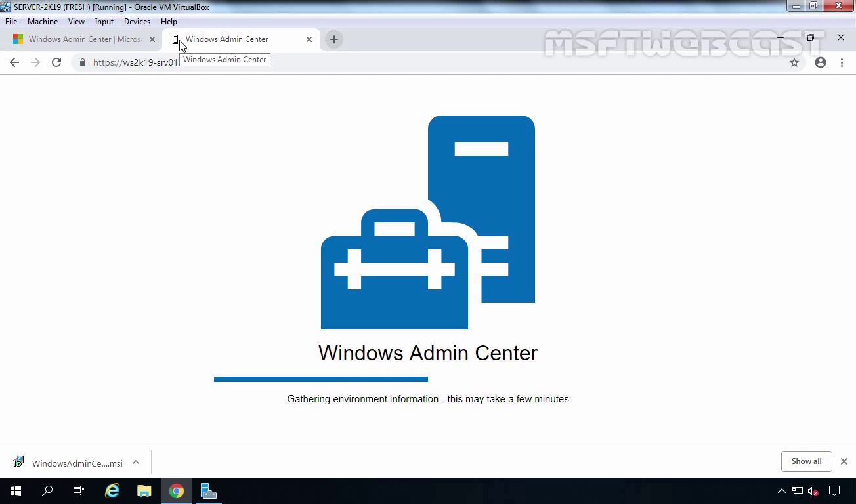Image resolution: width=856 pixels, height=504 pixels.
Task: Reload the current page
Action: (56, 62)
